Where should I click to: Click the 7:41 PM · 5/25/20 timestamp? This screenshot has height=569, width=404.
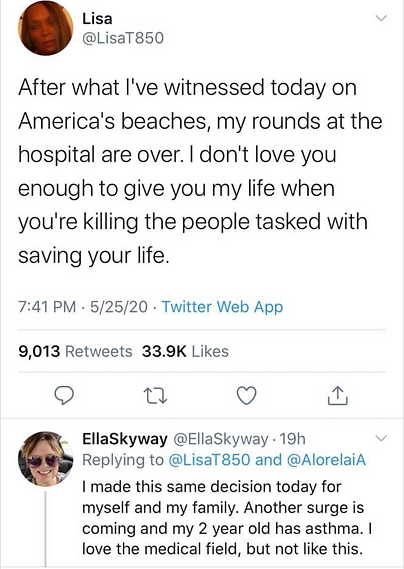[x=83, y=307]
